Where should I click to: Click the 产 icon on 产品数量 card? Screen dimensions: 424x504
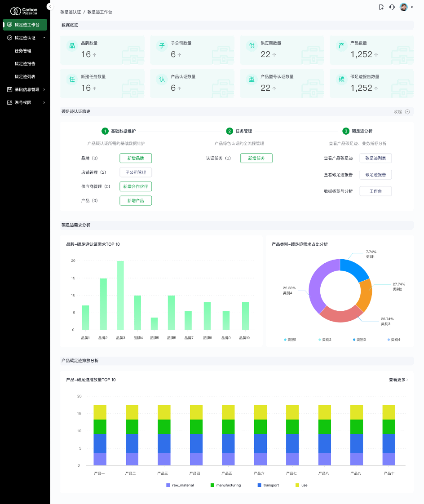(341, 46)
